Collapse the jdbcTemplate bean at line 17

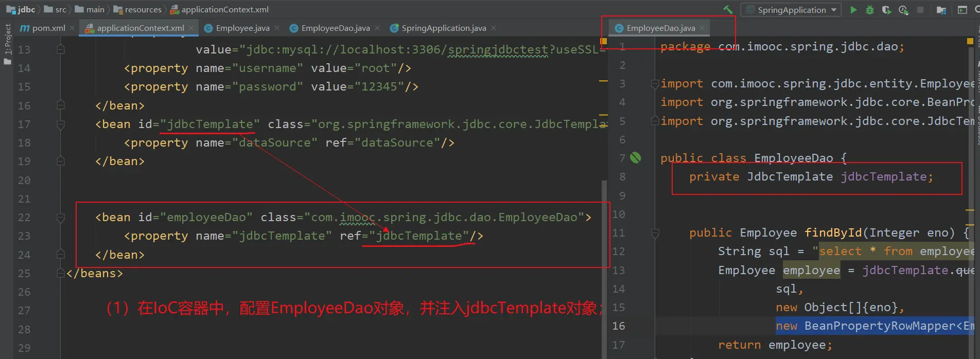click(61, 124)
